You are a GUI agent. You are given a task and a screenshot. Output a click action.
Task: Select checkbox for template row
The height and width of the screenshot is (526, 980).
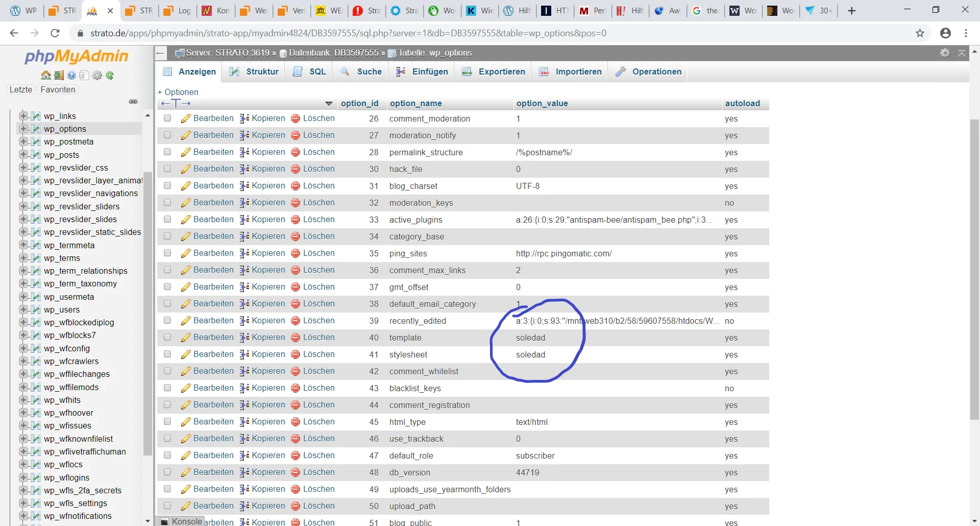167,338
